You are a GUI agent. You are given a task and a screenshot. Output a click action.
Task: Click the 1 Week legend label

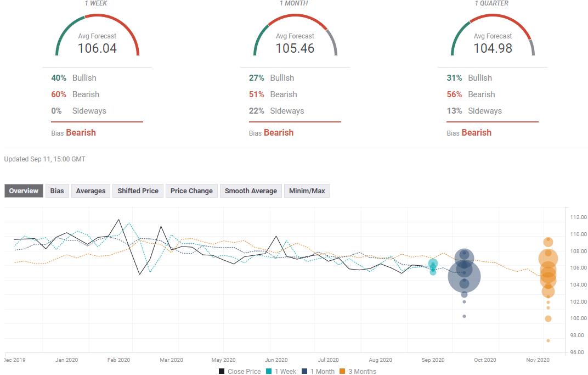pos(285,371)
